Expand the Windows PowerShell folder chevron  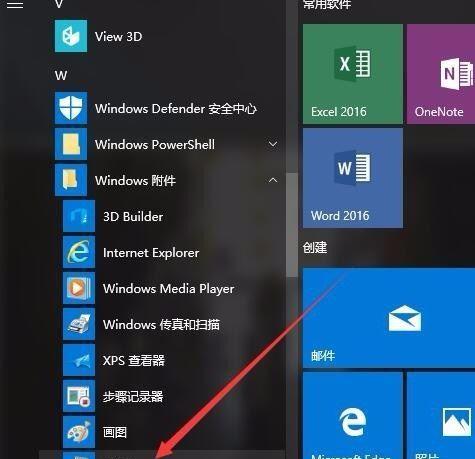273,144
